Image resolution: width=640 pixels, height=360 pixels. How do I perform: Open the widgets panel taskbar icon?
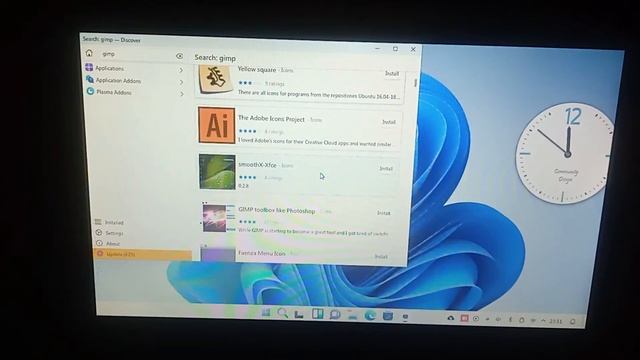317,314
